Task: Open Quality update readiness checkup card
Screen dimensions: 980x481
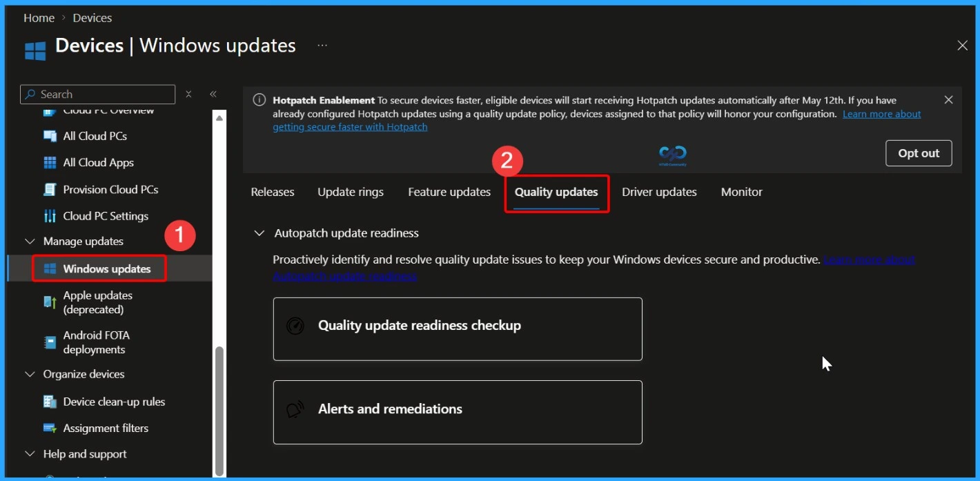Action: pyautogui.click(x=458, y=329)
